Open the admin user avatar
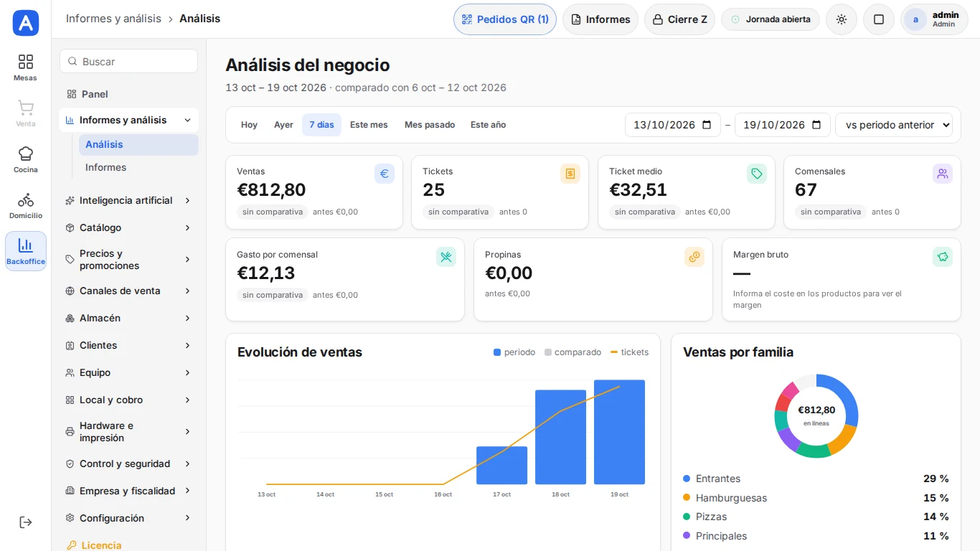This screenshot has width=980, height=551. pyautogui.click(x=915, y=19)
